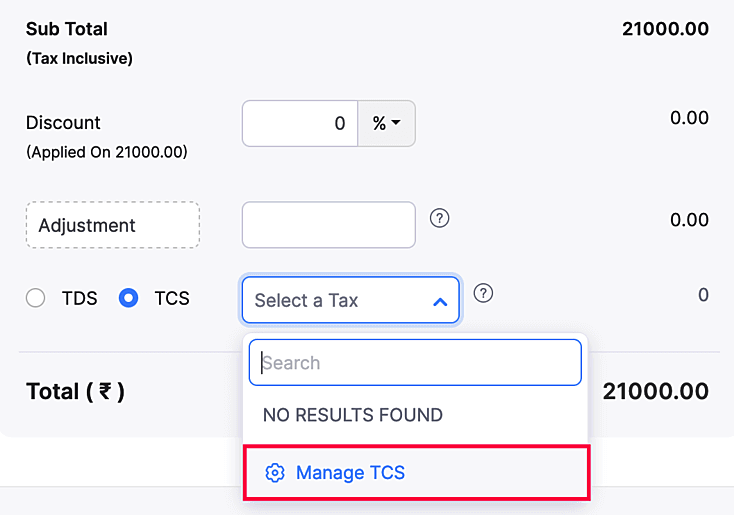Click the Adjustment amount input field
Screen dimensions: 734x515
pos(328,225)
